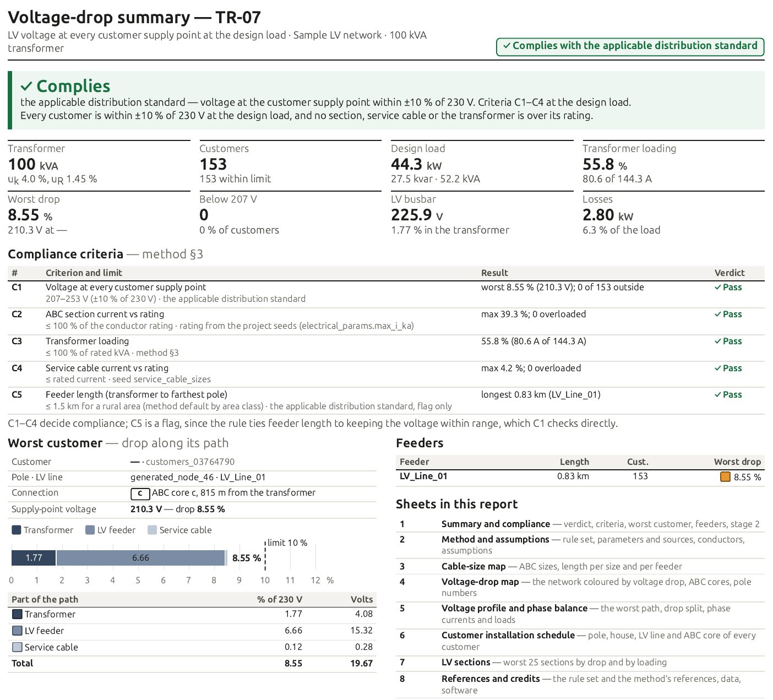Click the dark 1.77 transformer bar segment

point(34,558)
